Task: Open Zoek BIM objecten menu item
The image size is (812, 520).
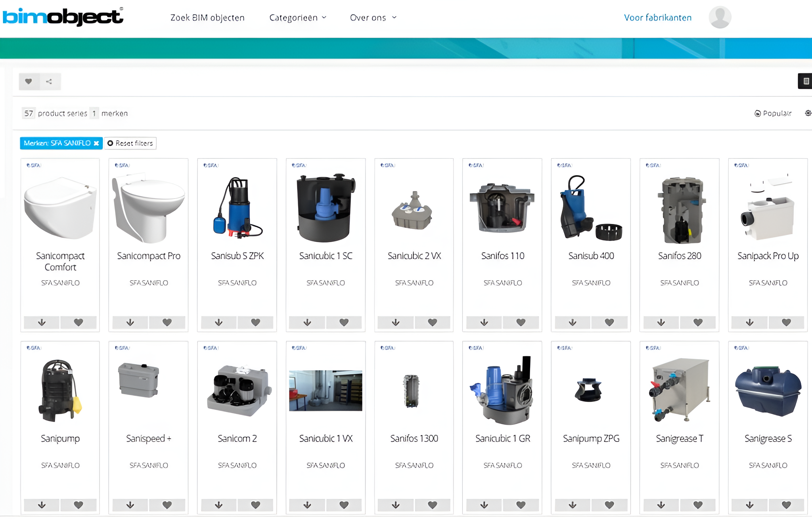Action: 207,18
